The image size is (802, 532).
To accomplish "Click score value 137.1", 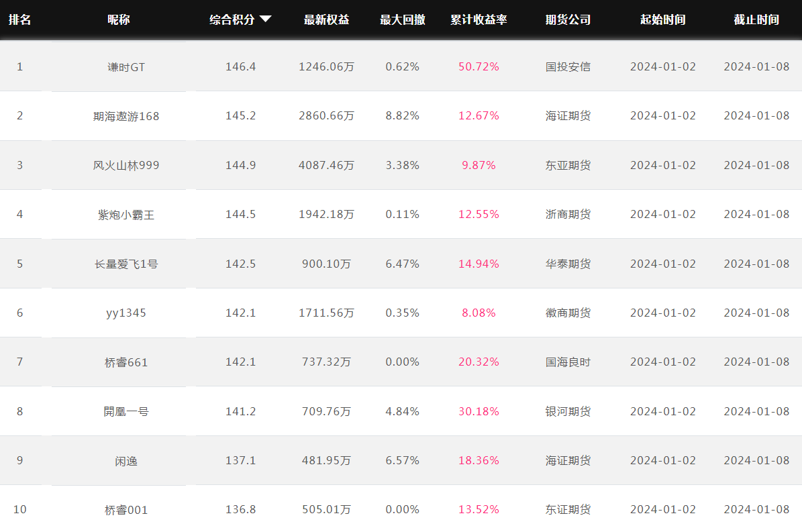I will pyautogui.click(x=240, y=460).
